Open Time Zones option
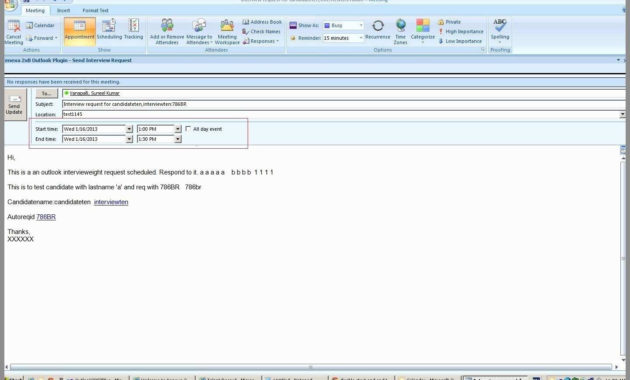This screenshot has height=380, width=630. click(401, 31)
